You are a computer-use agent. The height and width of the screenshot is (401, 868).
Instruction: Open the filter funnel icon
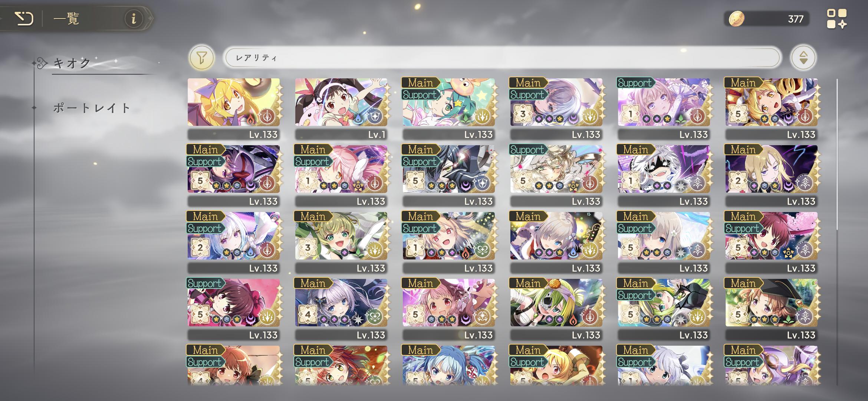click(x=201, y=58)
